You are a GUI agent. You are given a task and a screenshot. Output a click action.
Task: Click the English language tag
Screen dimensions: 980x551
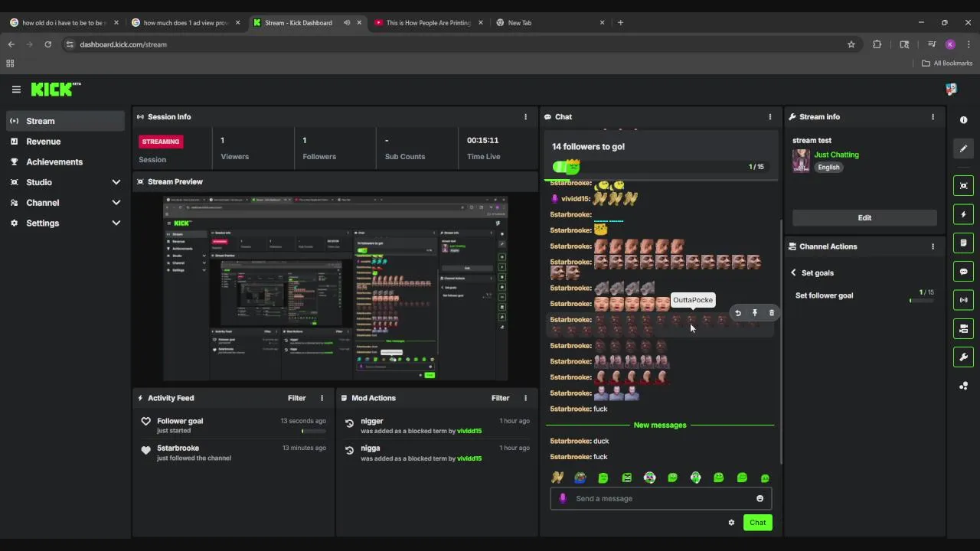[828, 167]
